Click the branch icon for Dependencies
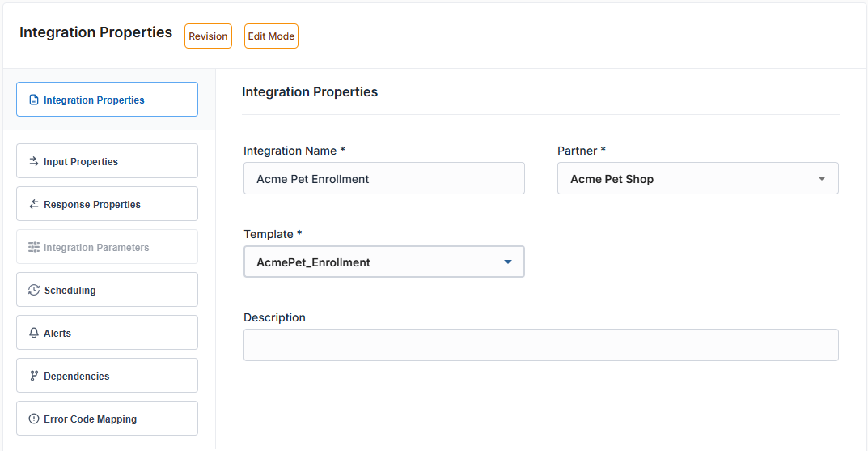The height and width of the screenshot is (451, 868). point(34,377)
